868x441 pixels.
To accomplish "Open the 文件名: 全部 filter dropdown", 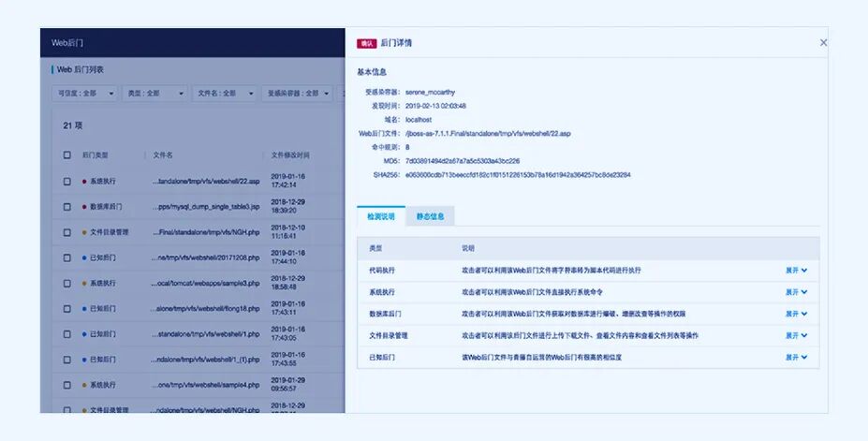I will 224,94.
